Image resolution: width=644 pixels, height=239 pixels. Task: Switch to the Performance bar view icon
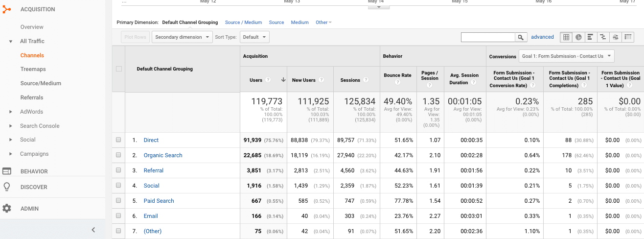coord(591,37)
